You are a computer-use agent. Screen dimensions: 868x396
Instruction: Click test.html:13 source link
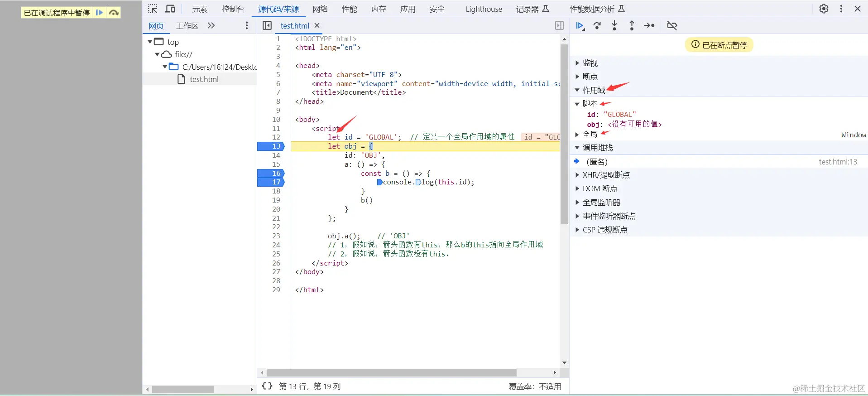click(x=838, y=162)
